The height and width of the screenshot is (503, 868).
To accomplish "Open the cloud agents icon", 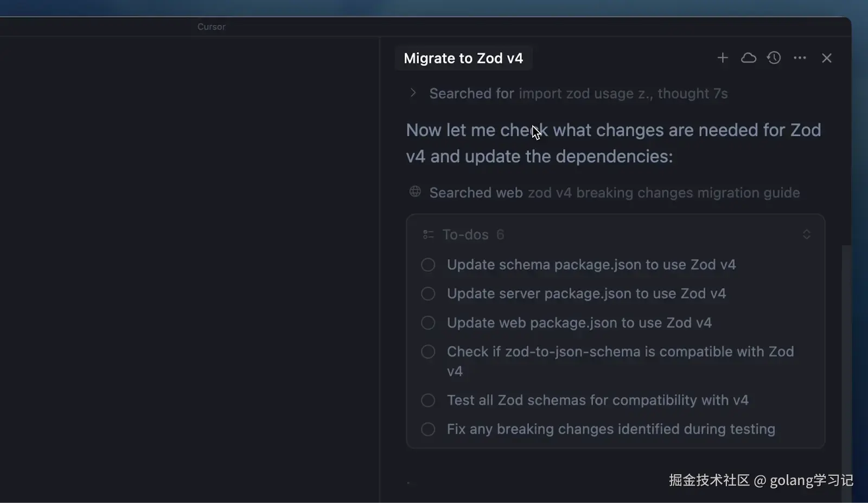I will tap(748, 58).
